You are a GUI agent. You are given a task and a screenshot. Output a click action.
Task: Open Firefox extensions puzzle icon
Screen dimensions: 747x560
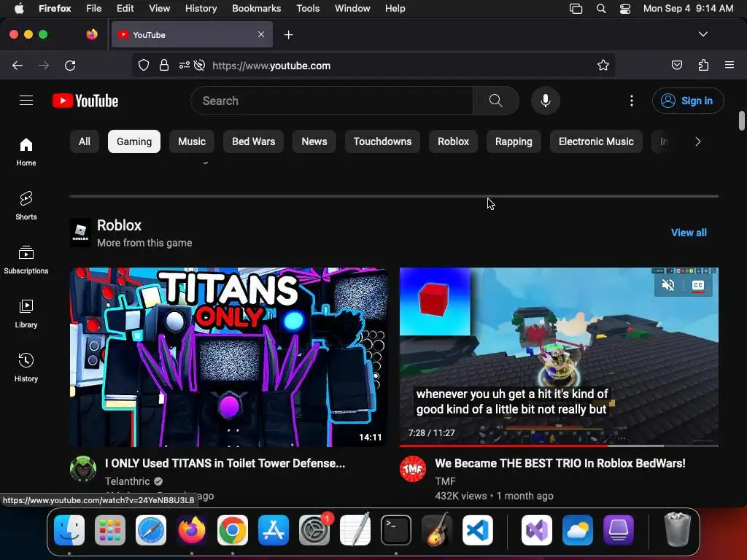click(x=703, y=65)
